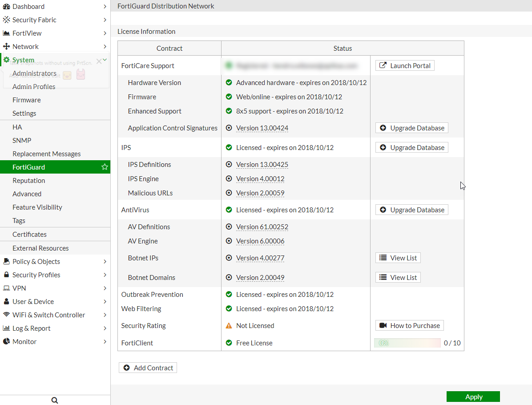The image size is (532, 405).
Task: Click the User & Device person icon
Action: [x=6, y=301]
